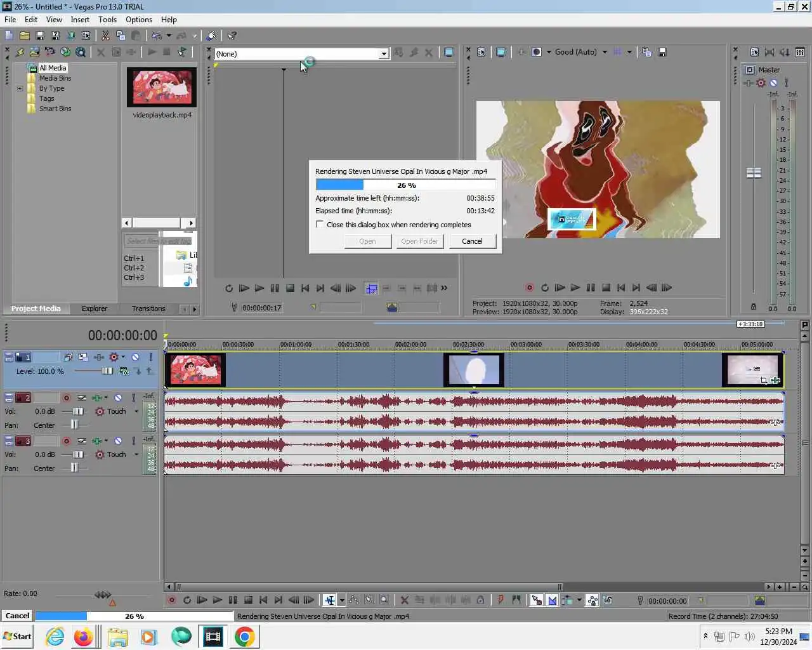Mute video track 1
The width and height of the screenshot is (812, 650).
(x=135, y=357)
